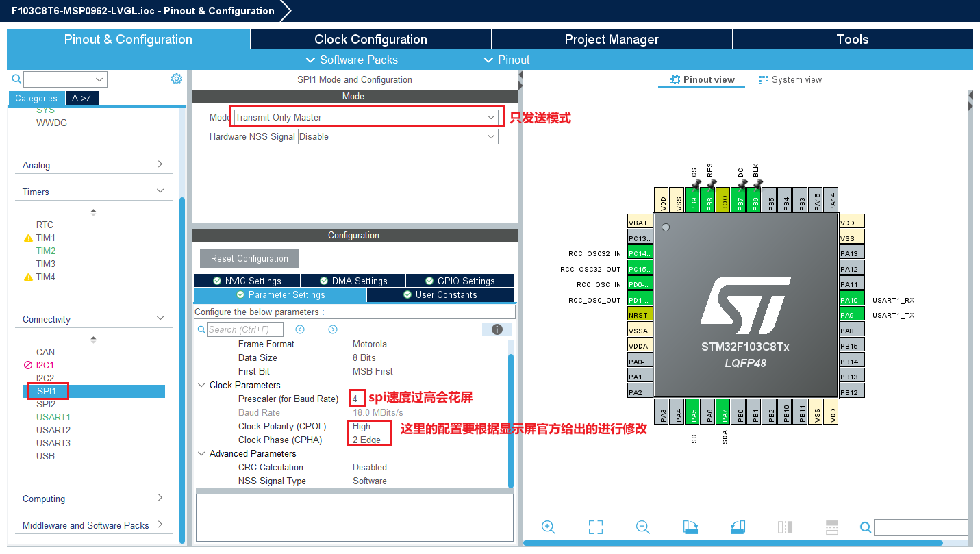The image size is (980, 554).
Task: Select SPI2 in the peripheral list
Action: pos(46,404)
